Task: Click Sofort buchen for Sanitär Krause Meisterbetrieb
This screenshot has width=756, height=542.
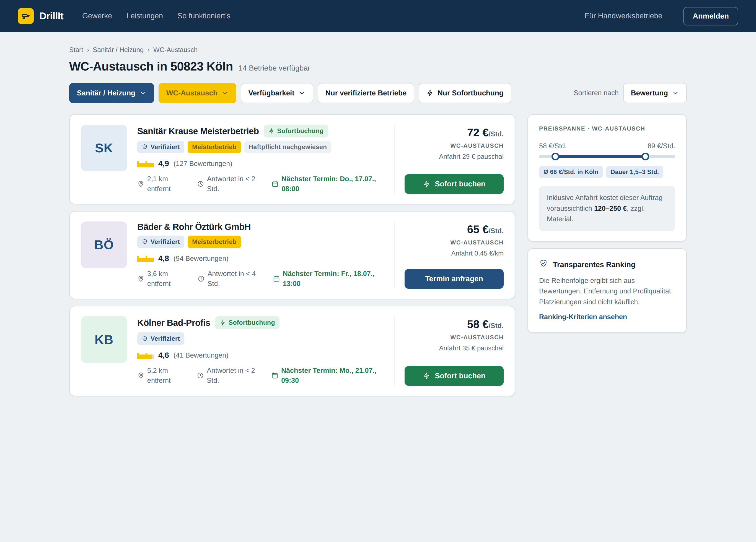Action: (x=454, y=184)
